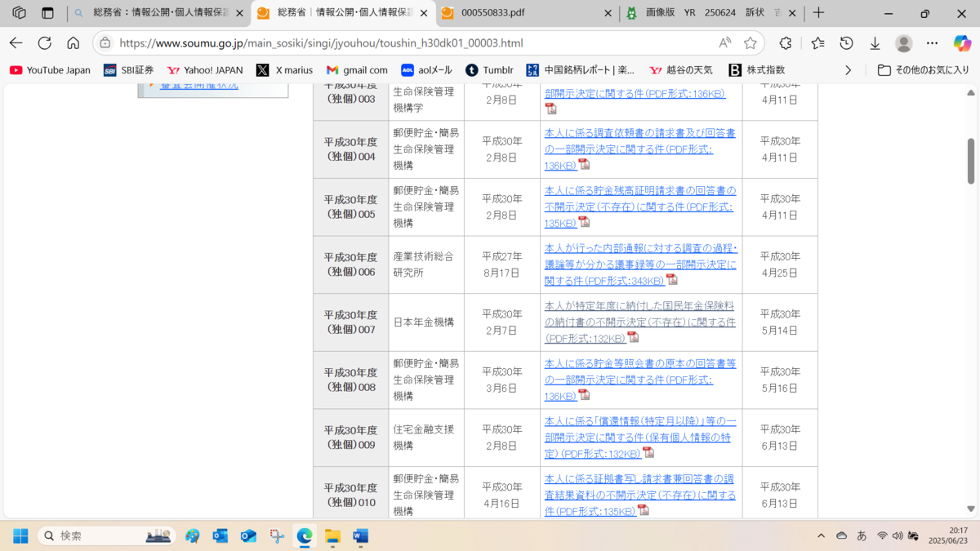
Task: Open the browser extensions menu
Action: (786, 43)
